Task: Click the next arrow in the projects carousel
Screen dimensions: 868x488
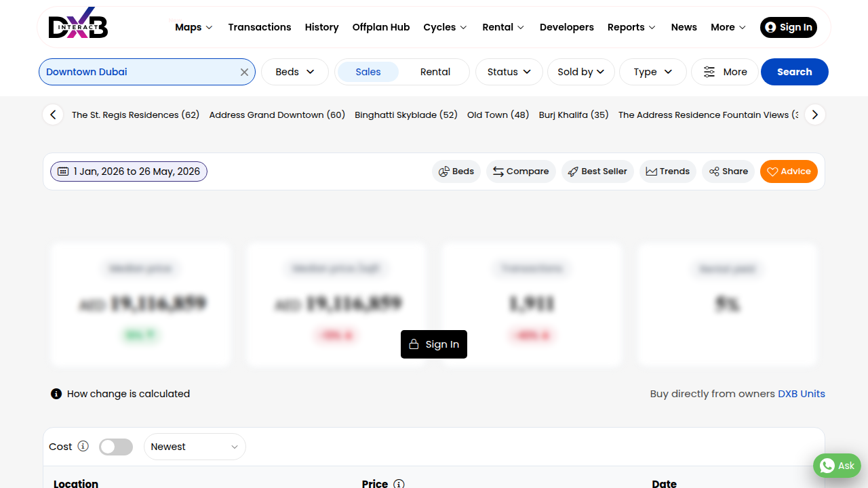Action: 815,115
